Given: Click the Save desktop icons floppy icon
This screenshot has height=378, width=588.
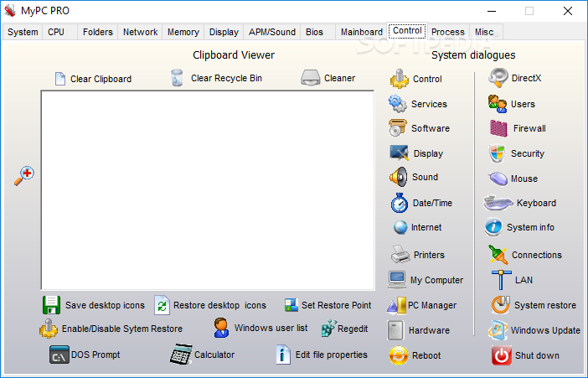Looking at the screenshot, I should click(51, 305).
